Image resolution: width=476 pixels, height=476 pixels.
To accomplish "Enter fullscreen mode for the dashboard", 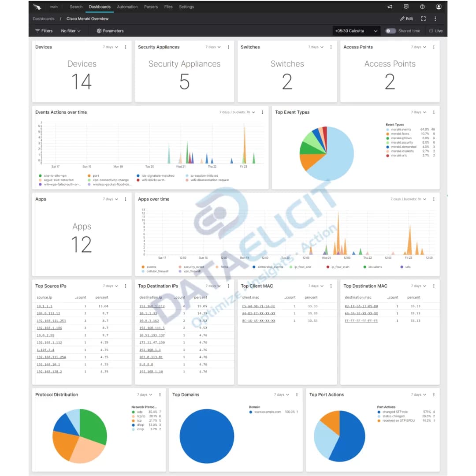I will [423, 19].
